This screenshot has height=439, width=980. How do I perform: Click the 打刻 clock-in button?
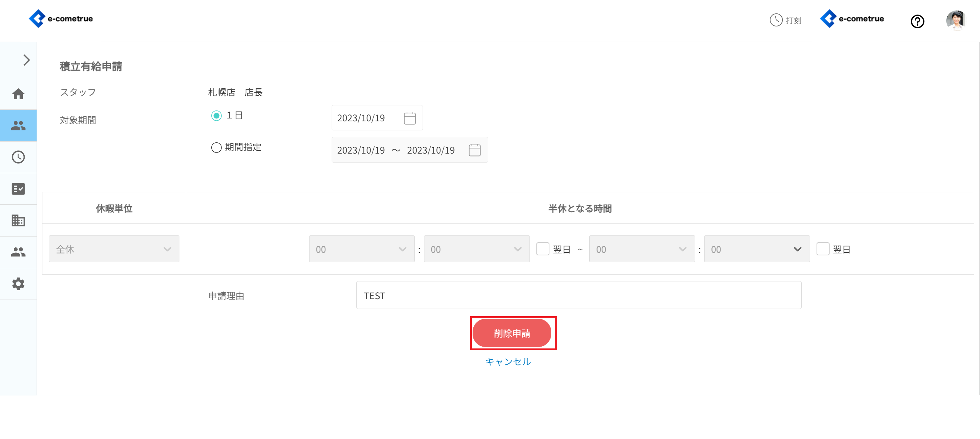click(785, 20)
